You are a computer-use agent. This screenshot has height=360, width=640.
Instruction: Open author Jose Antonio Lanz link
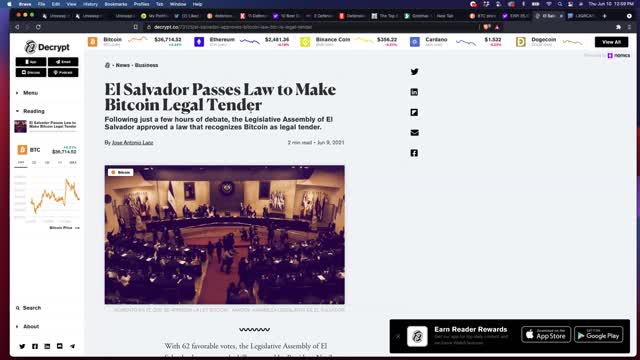pos(133,142)
